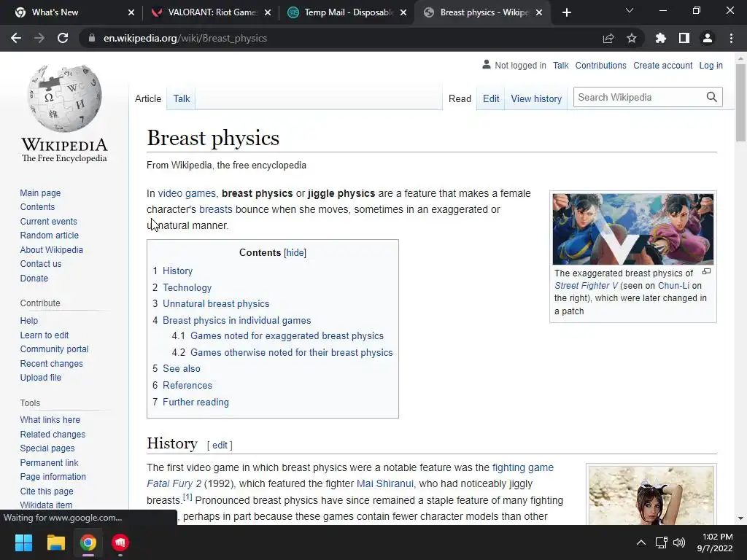Open the fighting game link
The image size is (747, 560).
pos(522,467)
